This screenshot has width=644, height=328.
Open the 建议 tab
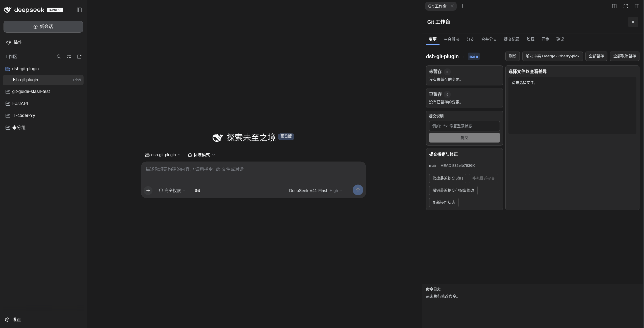coord(560,39)
